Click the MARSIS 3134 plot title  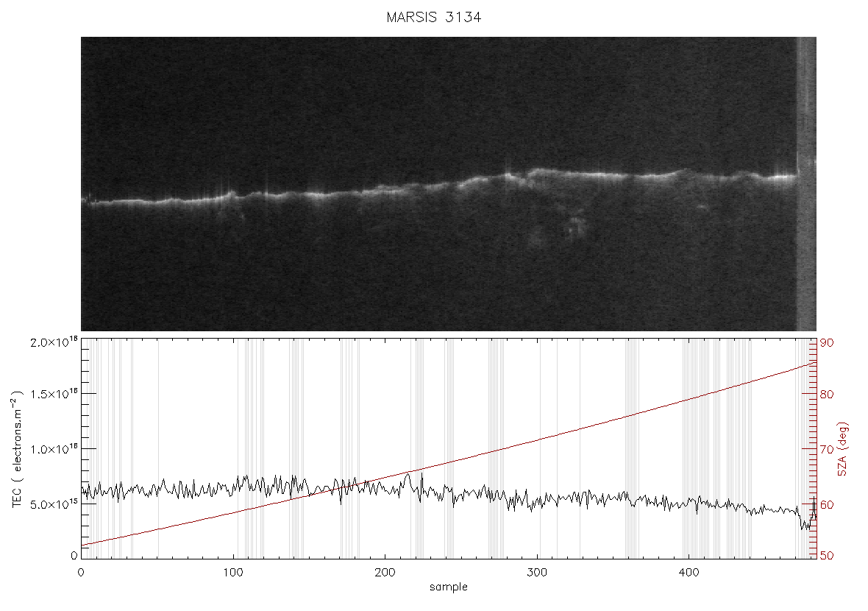coord(433,17)
